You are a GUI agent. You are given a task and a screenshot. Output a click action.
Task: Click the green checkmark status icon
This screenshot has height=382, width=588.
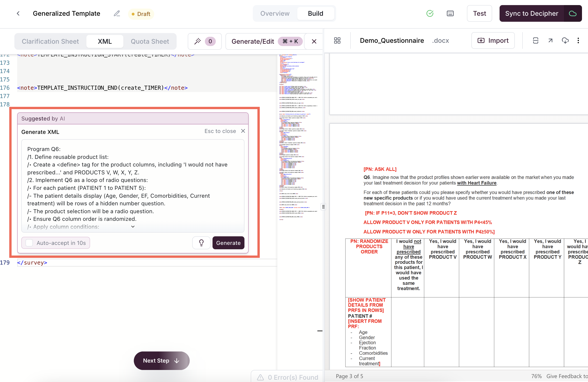pos(430,13)
